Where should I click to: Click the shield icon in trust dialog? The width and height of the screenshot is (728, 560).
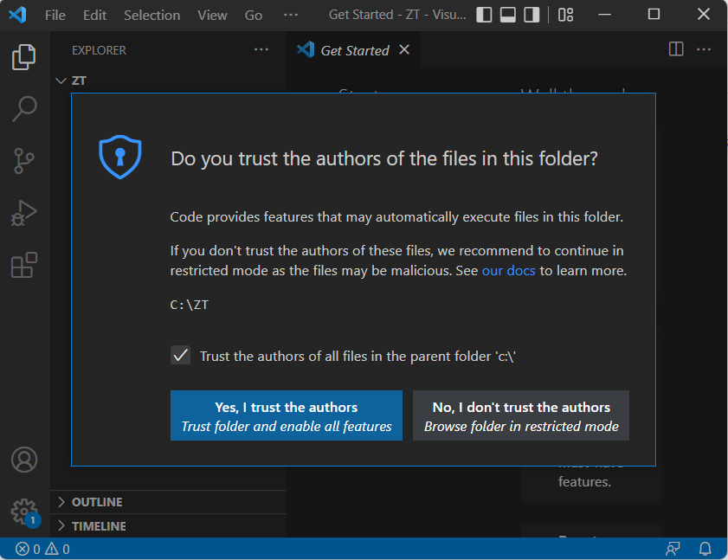click(120, 157)
